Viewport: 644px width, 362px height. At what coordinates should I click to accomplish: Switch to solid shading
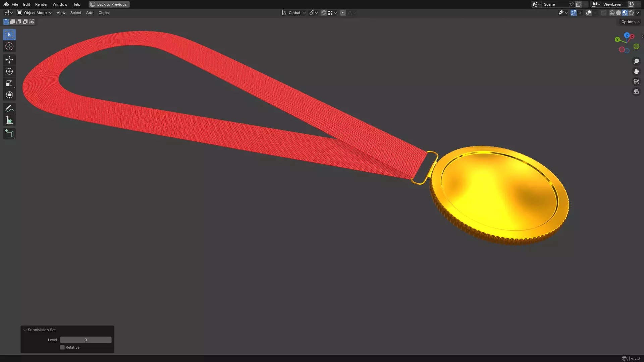pos(619,13)
